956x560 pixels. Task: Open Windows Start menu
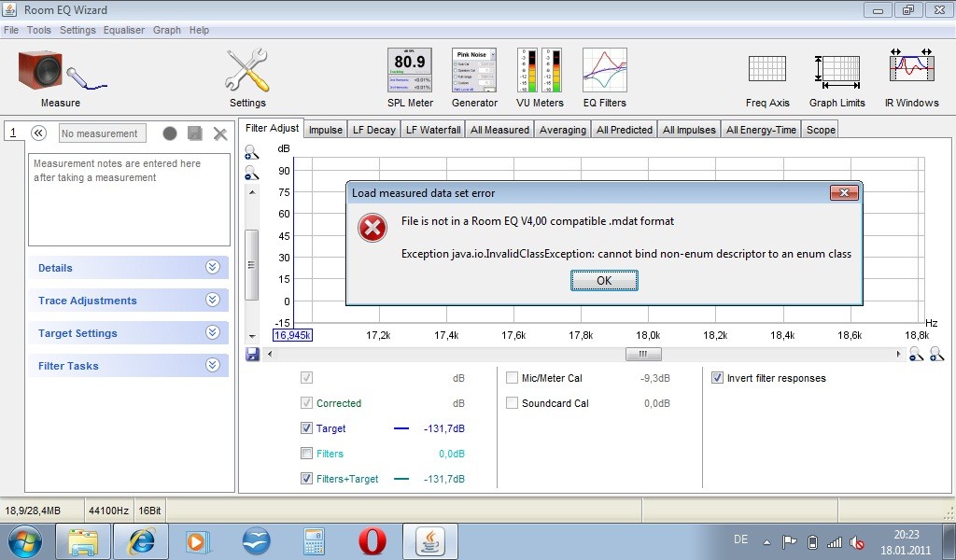pyautogui.click(x=24, y=541)
